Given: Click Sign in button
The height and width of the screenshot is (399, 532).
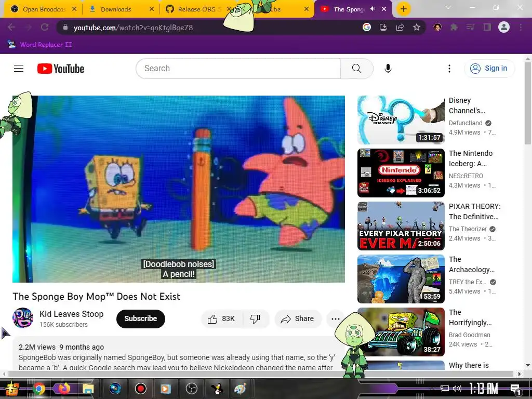Looking at the screenshot, I should [489, 69].
